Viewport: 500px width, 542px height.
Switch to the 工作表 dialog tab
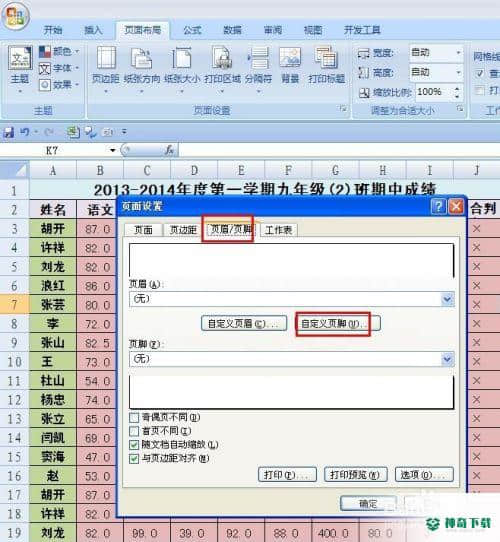[x=278, y=230]
